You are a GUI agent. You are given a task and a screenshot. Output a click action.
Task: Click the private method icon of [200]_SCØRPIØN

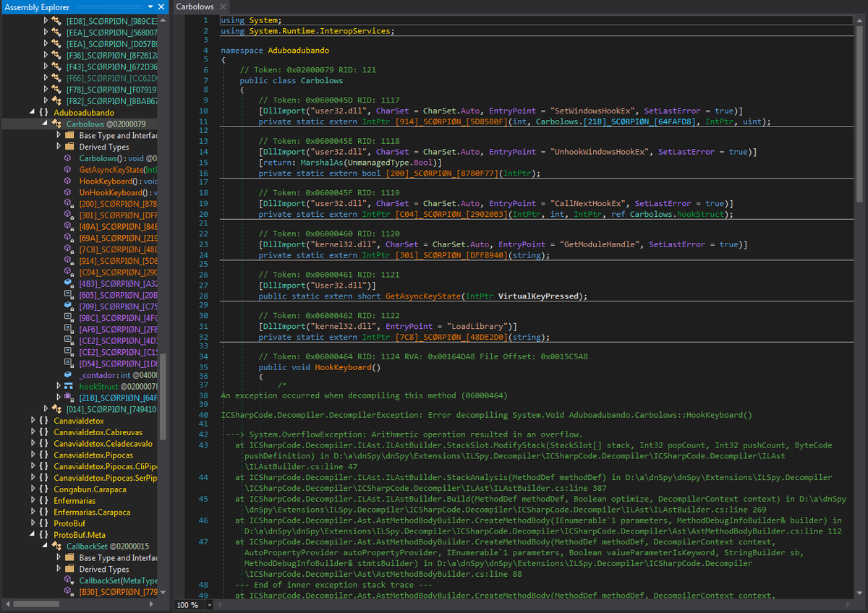(x=69, y=205)
